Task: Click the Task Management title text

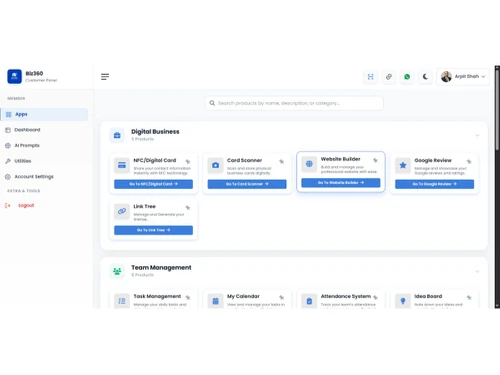Action: pos(157,296)
